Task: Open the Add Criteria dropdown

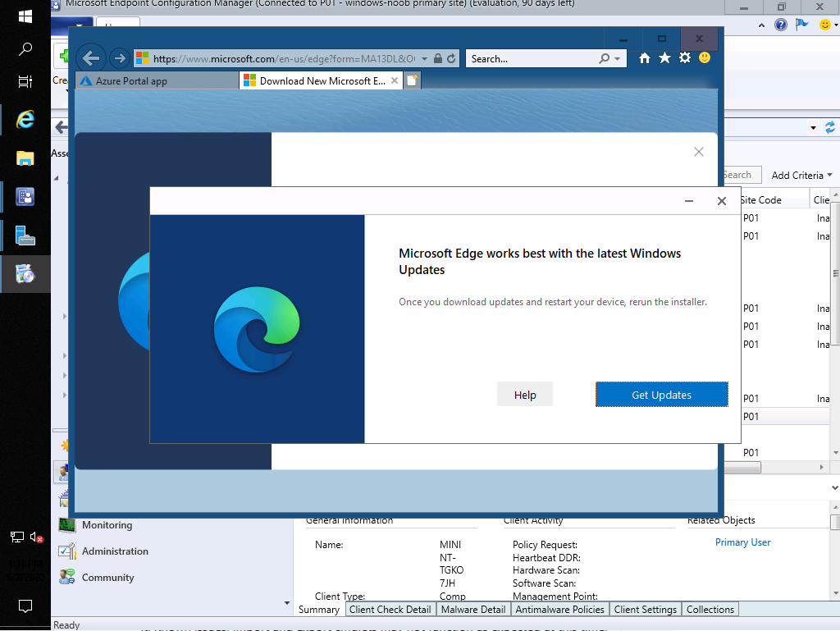Action: 801,175
